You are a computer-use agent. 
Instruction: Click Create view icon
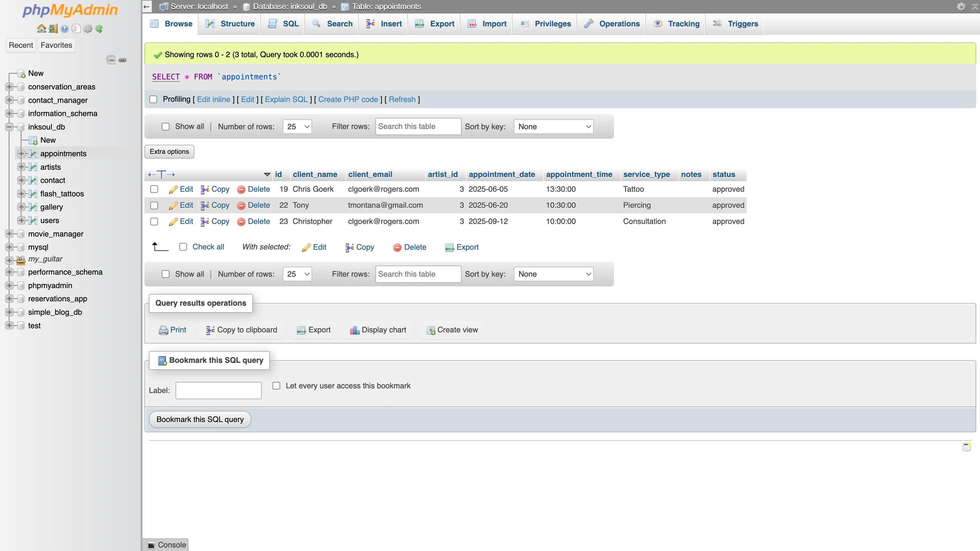[x=431, y=330]
